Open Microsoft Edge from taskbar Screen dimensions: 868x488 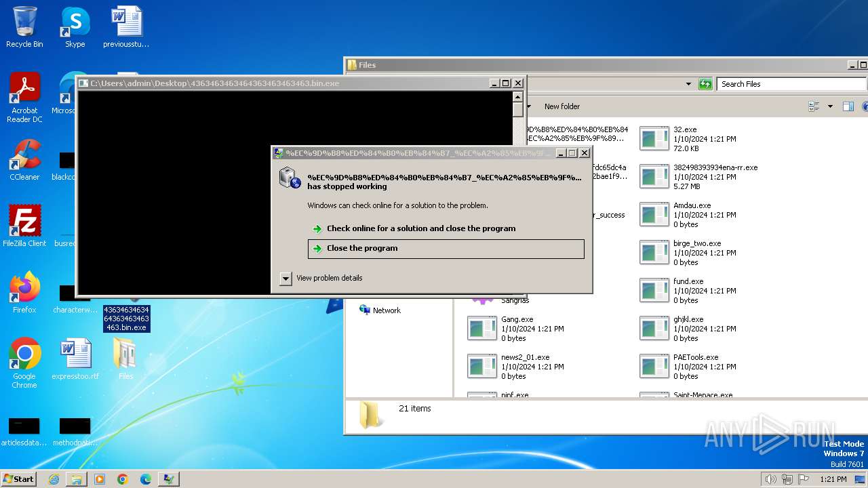tap(146, 479)
